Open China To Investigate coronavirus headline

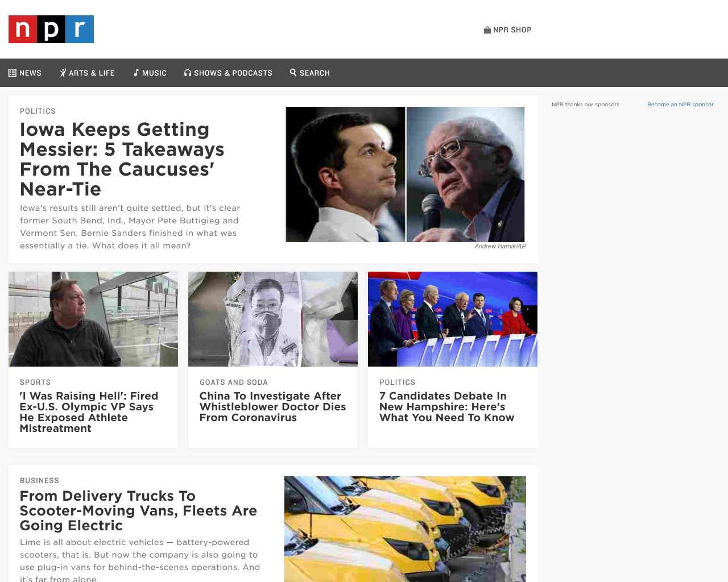[273, 407]
